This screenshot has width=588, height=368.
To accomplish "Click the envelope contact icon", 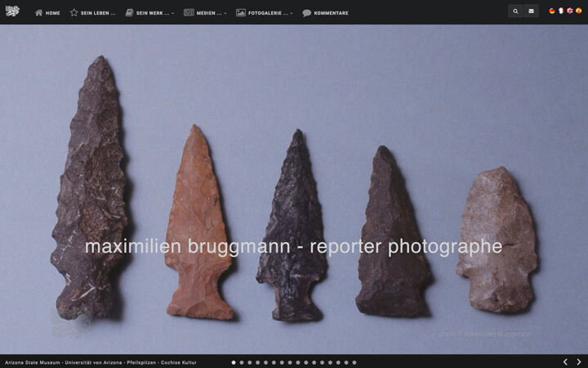I will [x=531, y=11].
